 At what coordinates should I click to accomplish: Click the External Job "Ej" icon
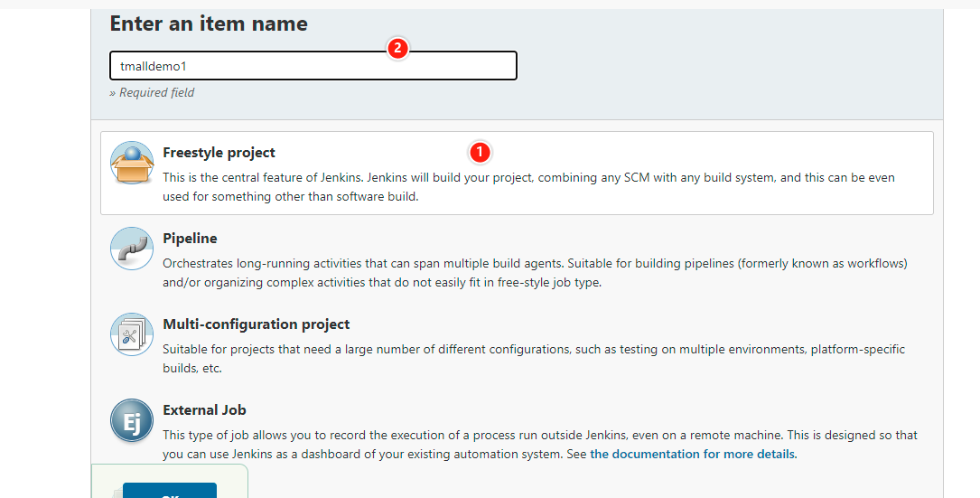coord(132,420)
